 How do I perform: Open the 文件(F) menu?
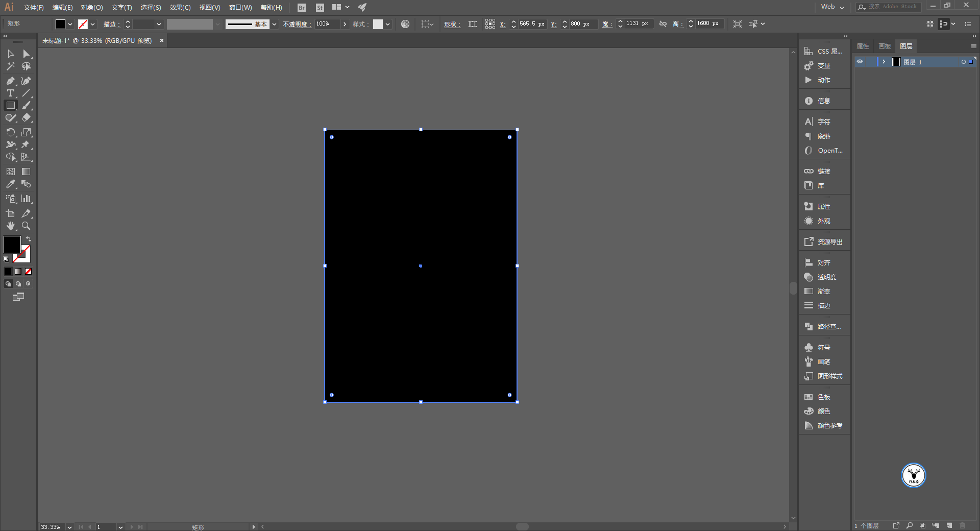click(x=34, y=8)
